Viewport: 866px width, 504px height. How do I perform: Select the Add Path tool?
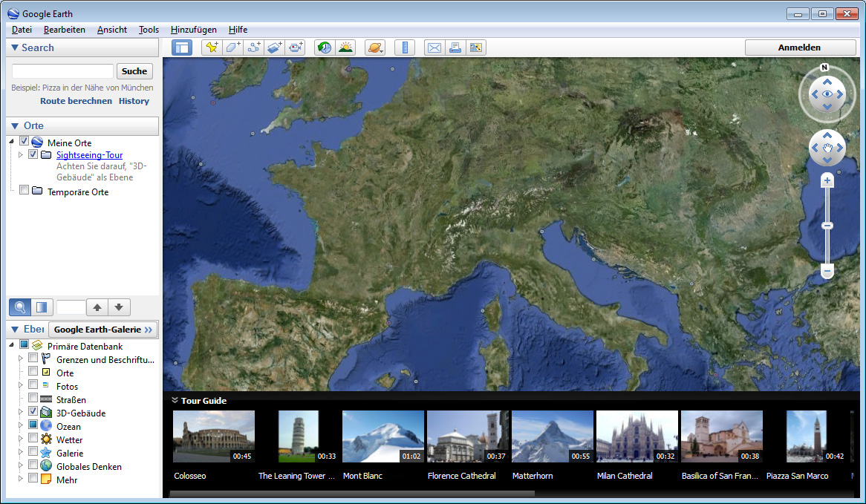pos(253,47)
